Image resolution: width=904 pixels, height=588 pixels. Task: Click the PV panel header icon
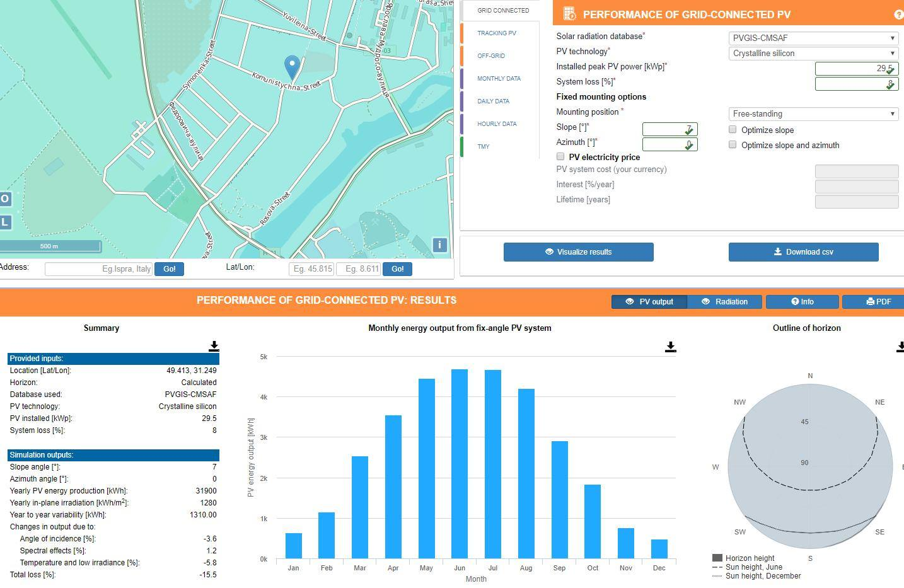click(570, 14)
